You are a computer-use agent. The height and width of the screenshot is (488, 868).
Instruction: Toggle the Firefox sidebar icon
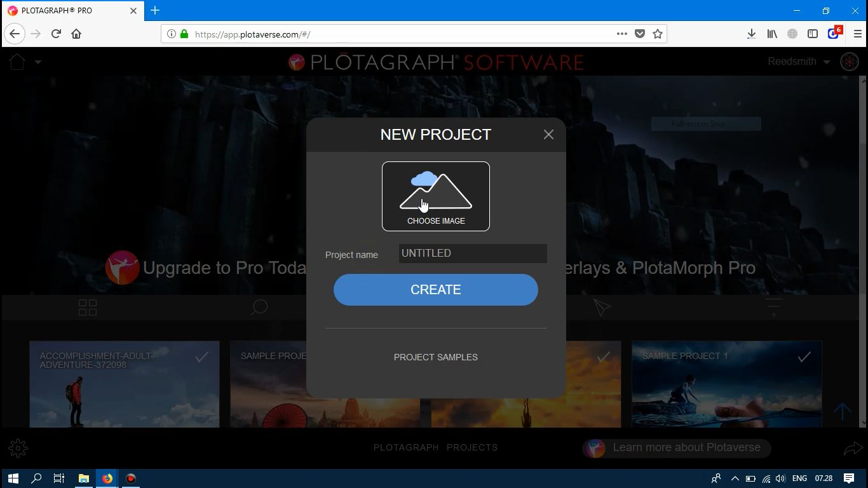tap(813, 34)
